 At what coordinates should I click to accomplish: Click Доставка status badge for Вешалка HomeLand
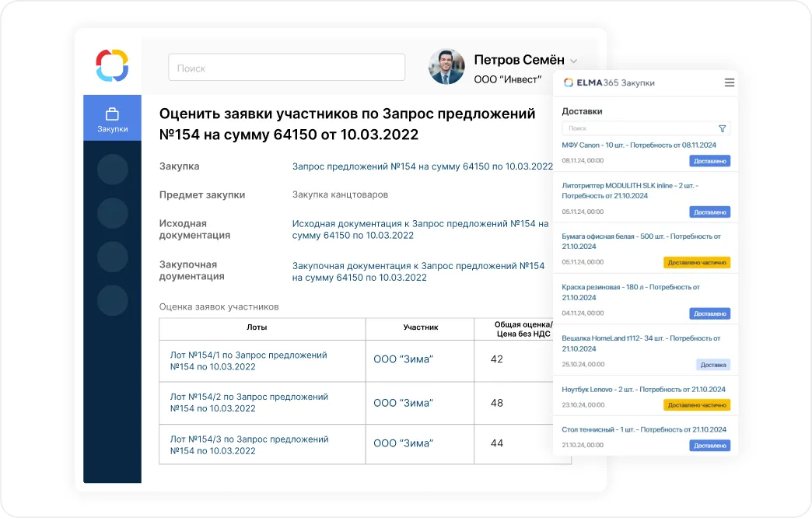[712, 365]
